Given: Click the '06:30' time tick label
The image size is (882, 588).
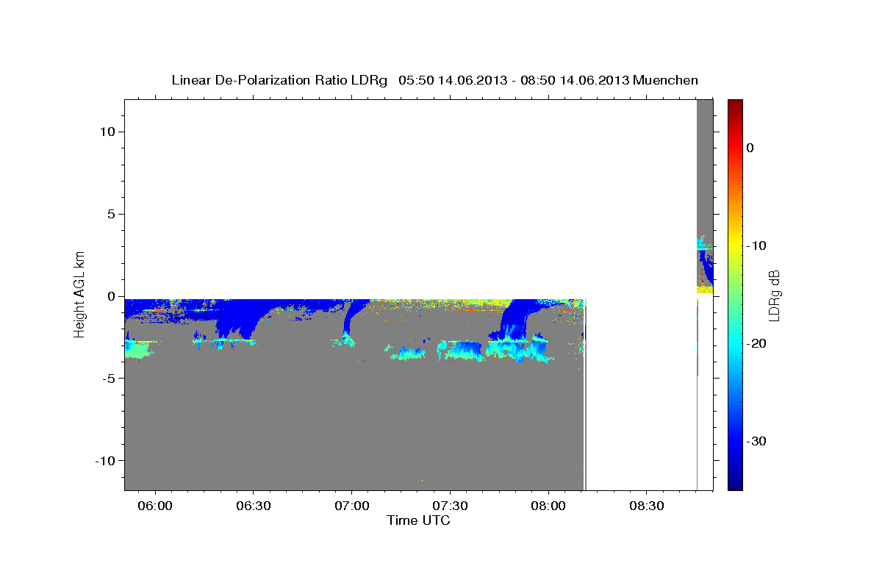Looking at the screenshot, I should [253, 506].
